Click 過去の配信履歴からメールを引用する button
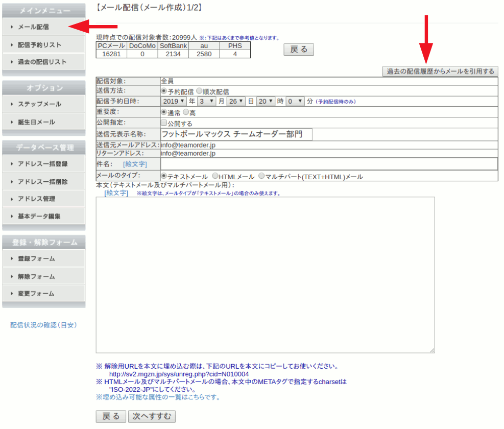Image resolution: width=504 pixels, height=429 pixels. (440, 71)
